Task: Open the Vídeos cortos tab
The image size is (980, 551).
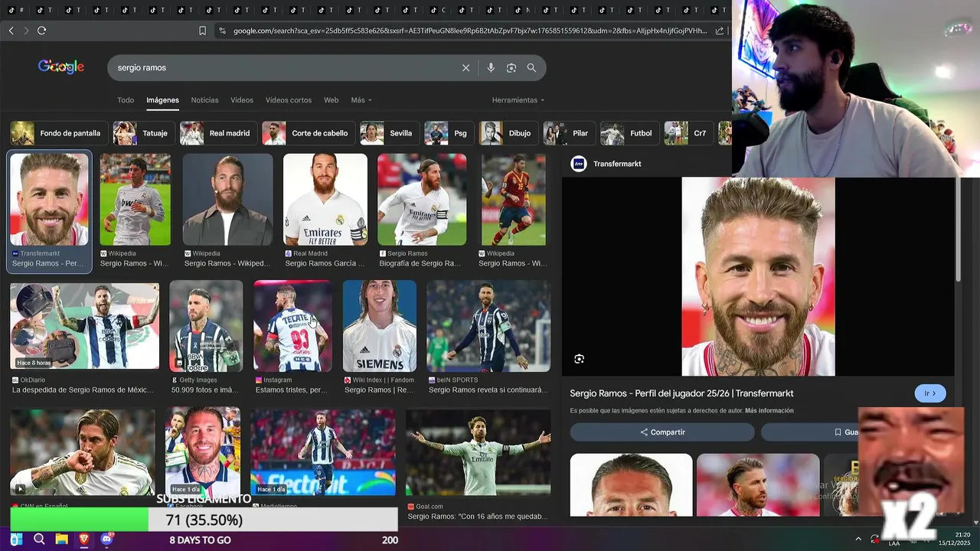Action: (x=289, y=100)
